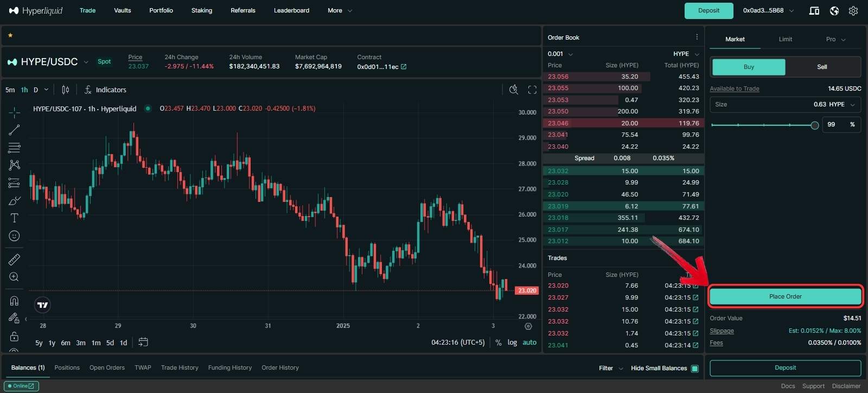This screenshot has height=393, width=868.
Task: Switch to Trade History tab
Action: (x=180, y=367)
